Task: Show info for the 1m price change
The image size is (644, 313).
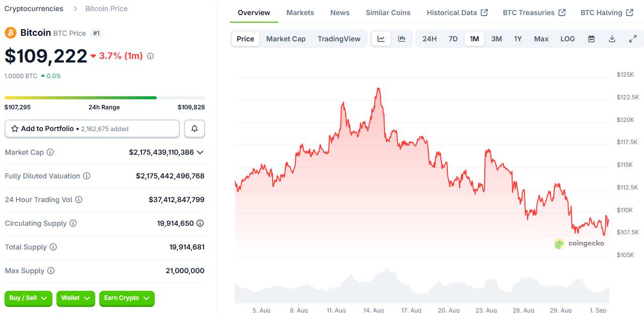Action: coord(150,56)
